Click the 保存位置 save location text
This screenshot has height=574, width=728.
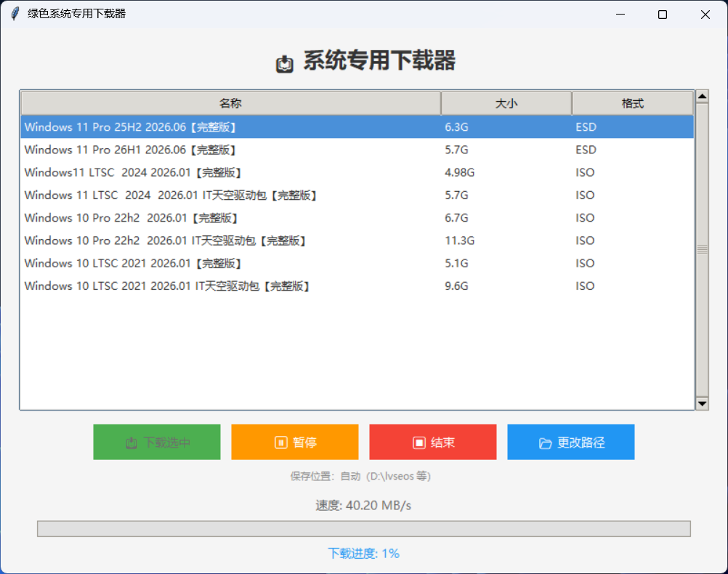tap(361, 476)
